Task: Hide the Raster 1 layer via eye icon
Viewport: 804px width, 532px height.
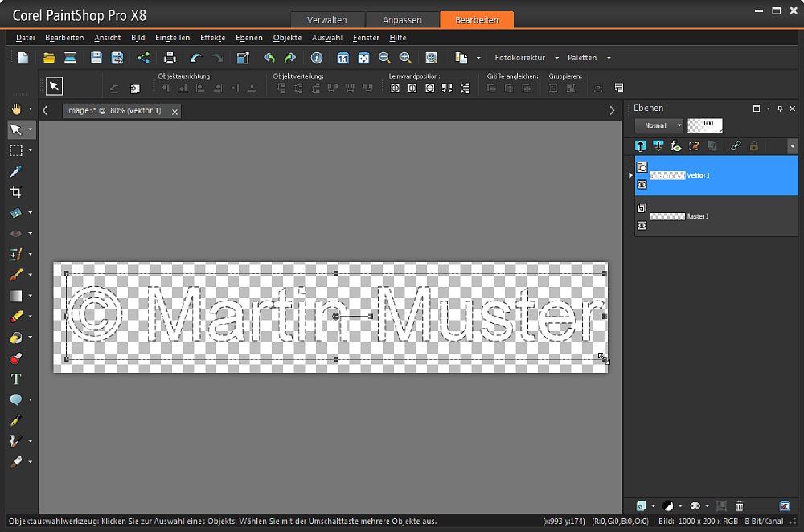Action: 642,226
